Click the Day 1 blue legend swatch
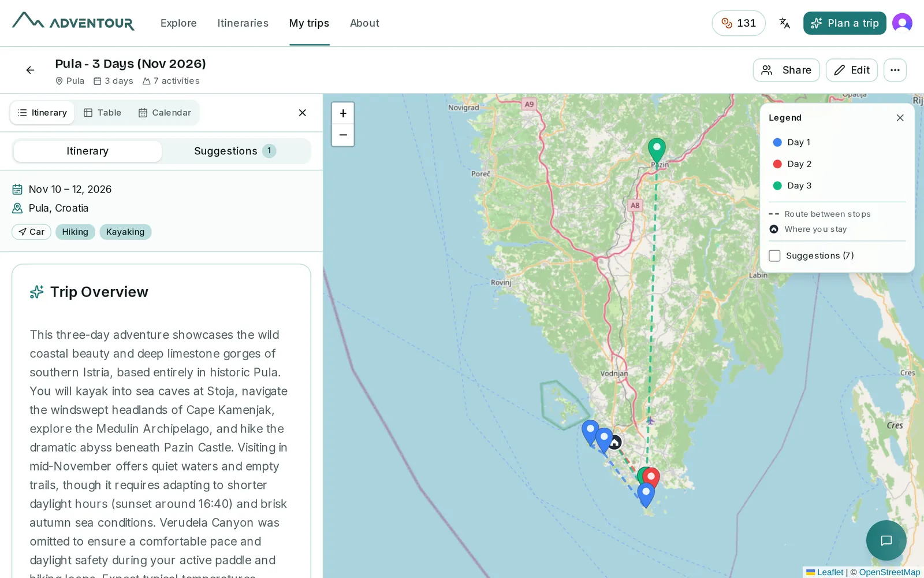 point(777,142)
